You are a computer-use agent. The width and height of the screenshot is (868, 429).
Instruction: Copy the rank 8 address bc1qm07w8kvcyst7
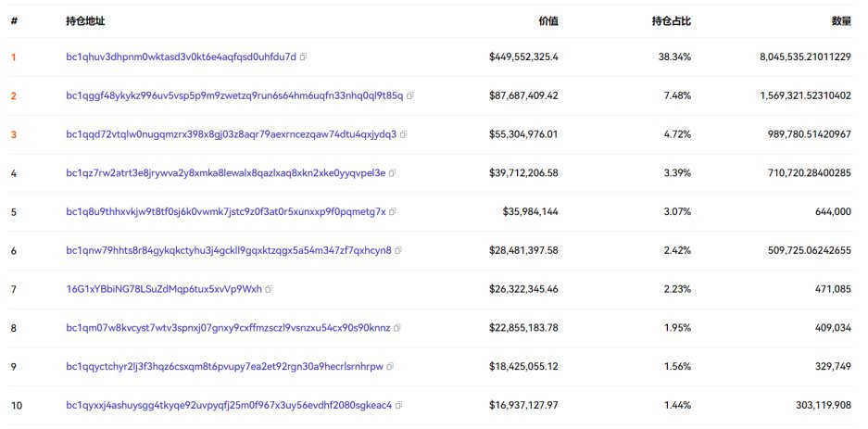coord(397,328)
